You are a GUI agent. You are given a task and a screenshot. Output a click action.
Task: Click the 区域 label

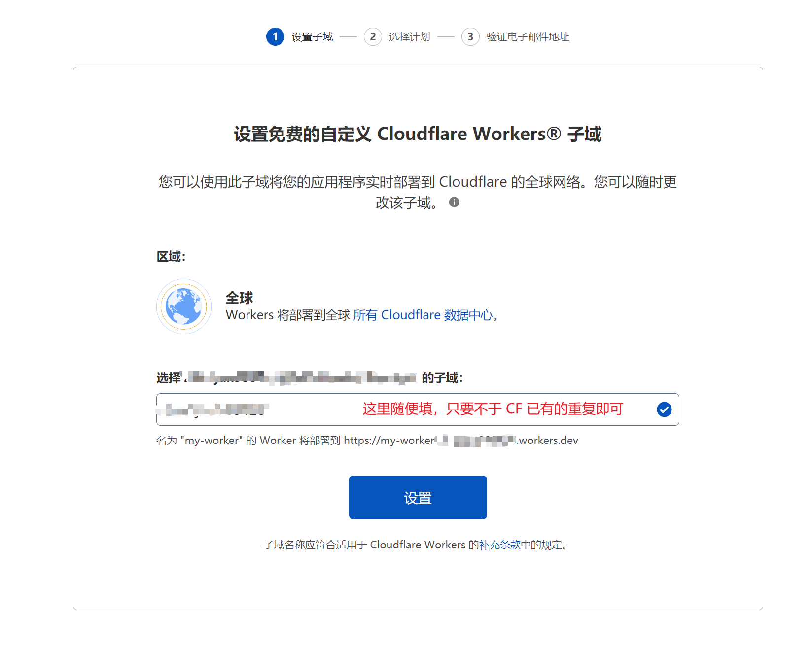coord(171,256)
